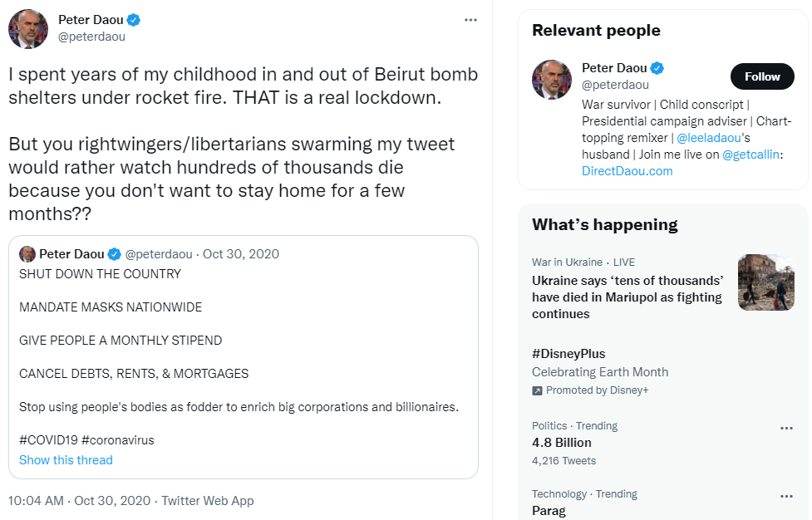
Task: Open more options for Parag trend
Action: [786, 497]
